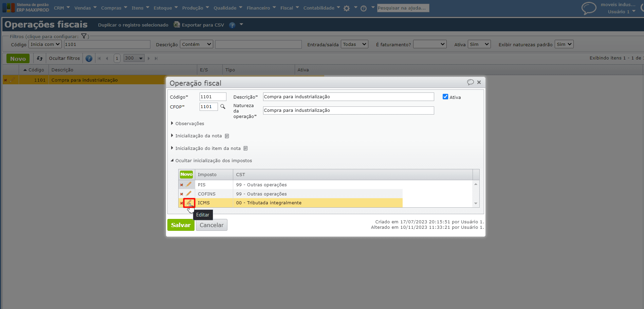Click Duplicar o registro selecionado
This screenshot has width=644, height=309.
(x=133, y=25)
